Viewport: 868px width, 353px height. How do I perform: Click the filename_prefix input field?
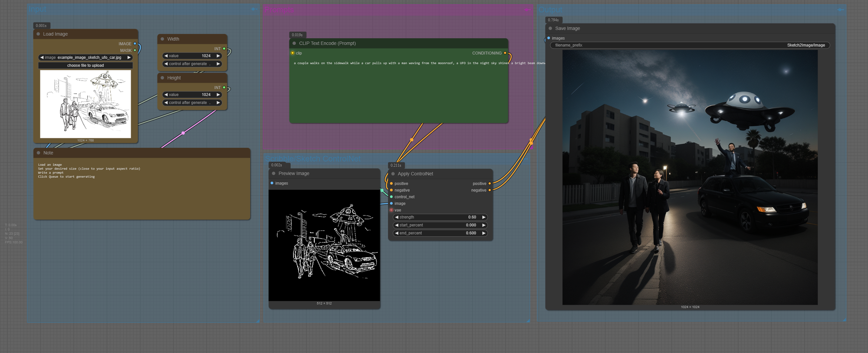(690, 45)
